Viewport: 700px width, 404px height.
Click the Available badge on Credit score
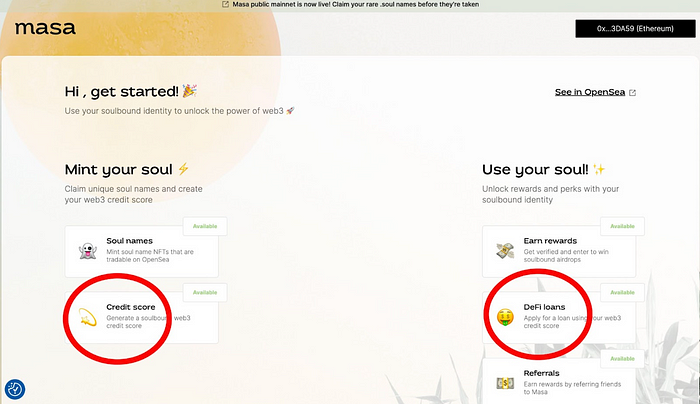point(205,292)
